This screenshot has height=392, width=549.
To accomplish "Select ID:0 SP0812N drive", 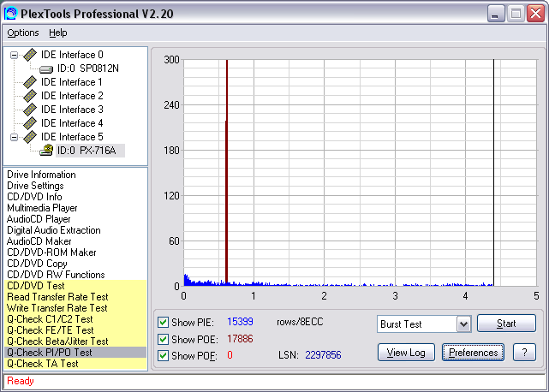I will click(x=88, y=68).
